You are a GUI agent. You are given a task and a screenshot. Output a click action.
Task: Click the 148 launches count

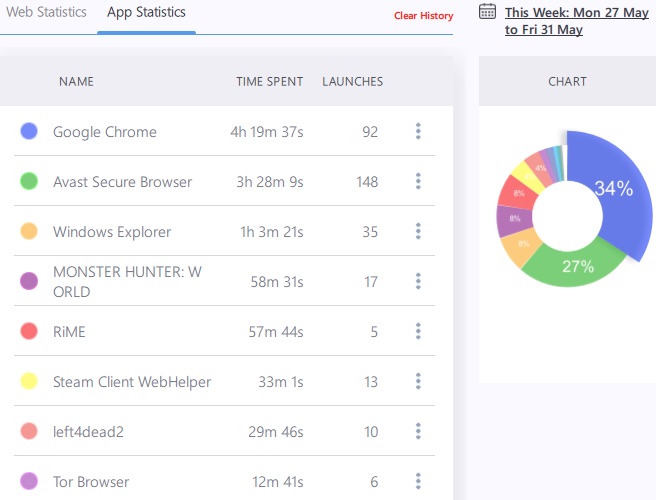coord(367,182)
